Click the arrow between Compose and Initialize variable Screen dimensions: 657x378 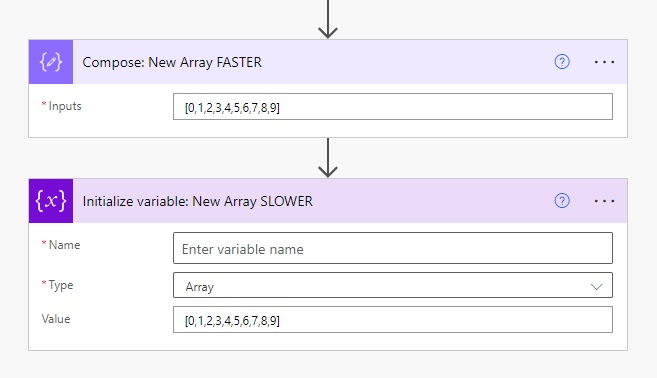pyautogui.click(x=328, y=158)
